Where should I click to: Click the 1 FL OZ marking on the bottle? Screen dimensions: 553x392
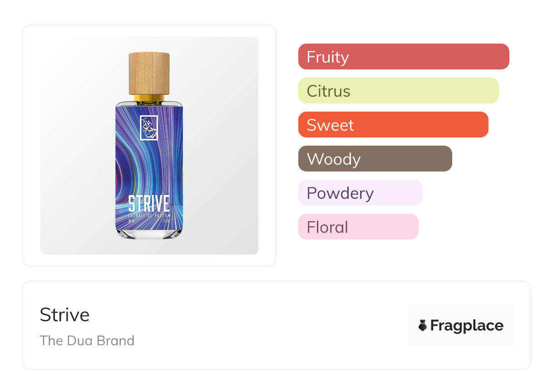pyautogui.click(x=167, y=221)
